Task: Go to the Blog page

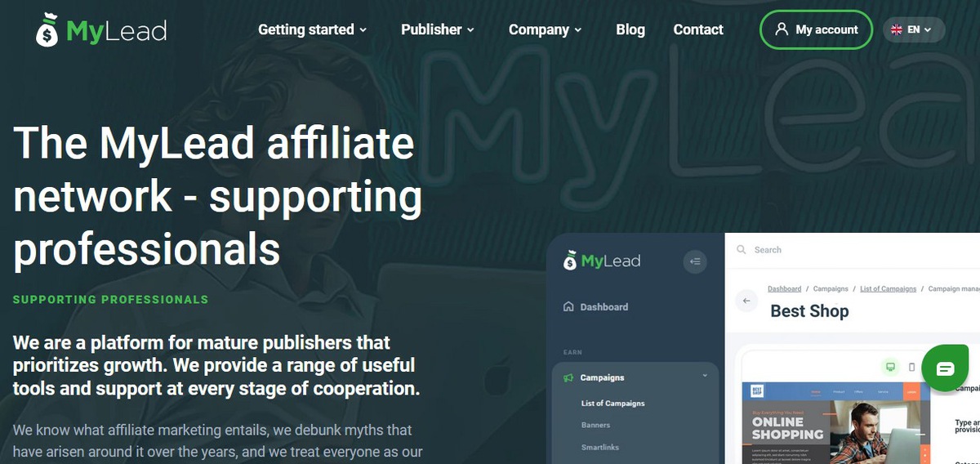Action: tap(630, 29)
